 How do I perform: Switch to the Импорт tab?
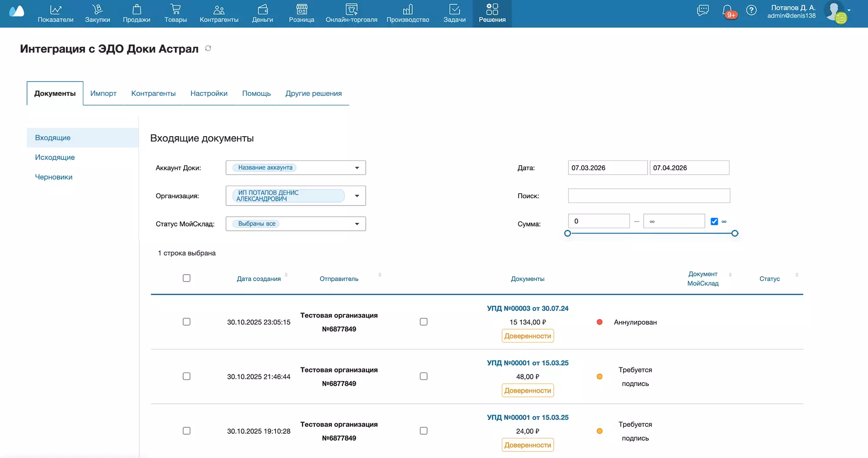coord(103,93)
